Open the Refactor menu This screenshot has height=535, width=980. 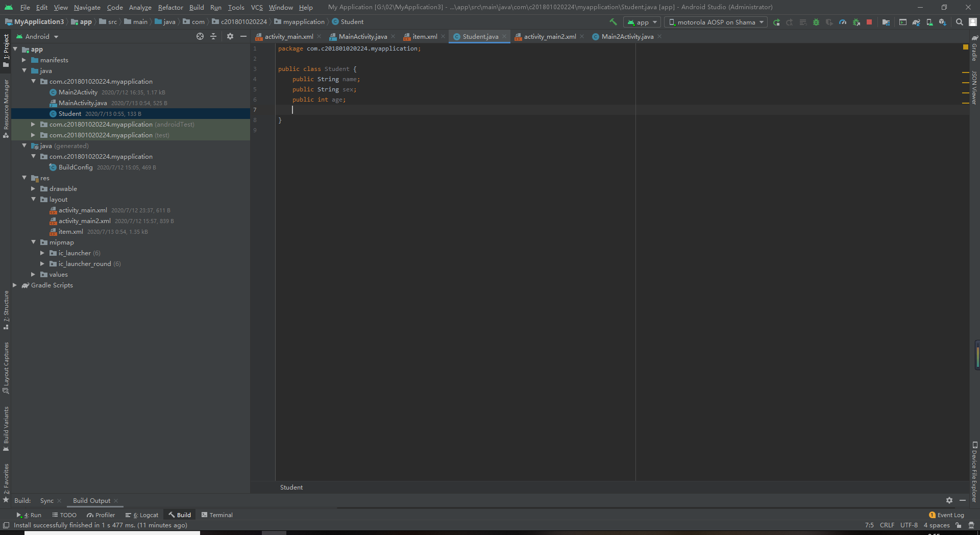click(170, 7)
